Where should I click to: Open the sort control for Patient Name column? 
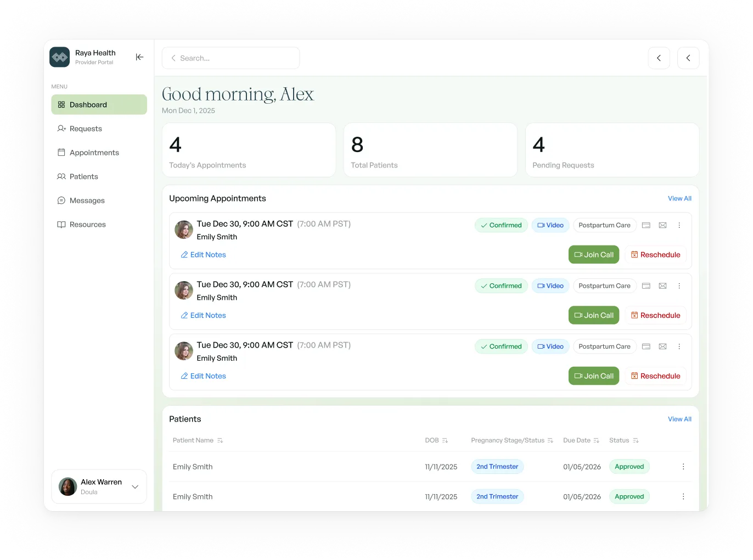(220, 440)
